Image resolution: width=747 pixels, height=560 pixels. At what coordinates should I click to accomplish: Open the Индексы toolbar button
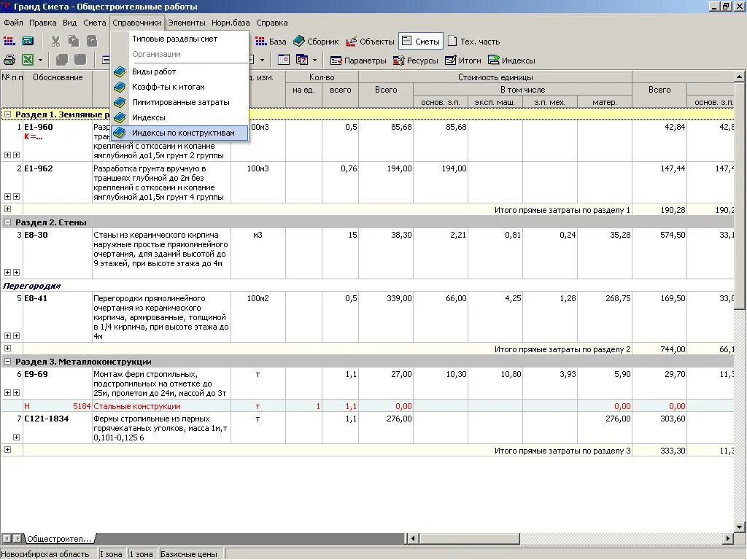[511, 61]
